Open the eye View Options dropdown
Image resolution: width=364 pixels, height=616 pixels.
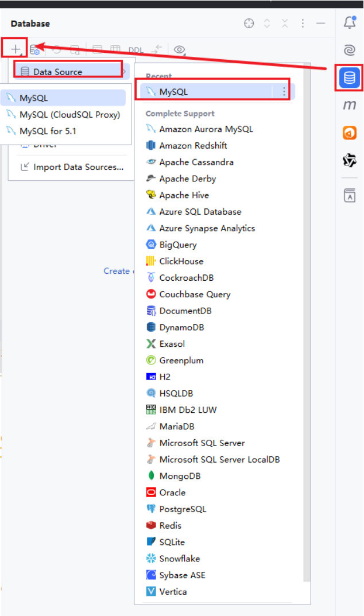180,49
